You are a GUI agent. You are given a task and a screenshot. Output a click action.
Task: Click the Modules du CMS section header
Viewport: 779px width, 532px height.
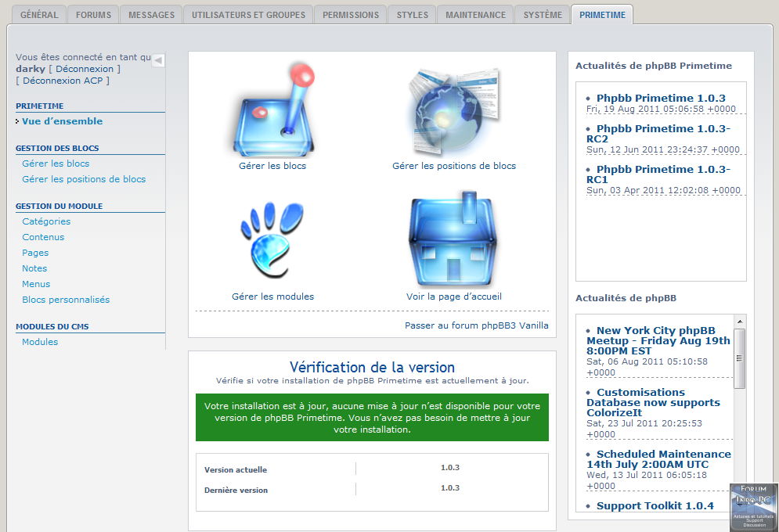[52, 326]
